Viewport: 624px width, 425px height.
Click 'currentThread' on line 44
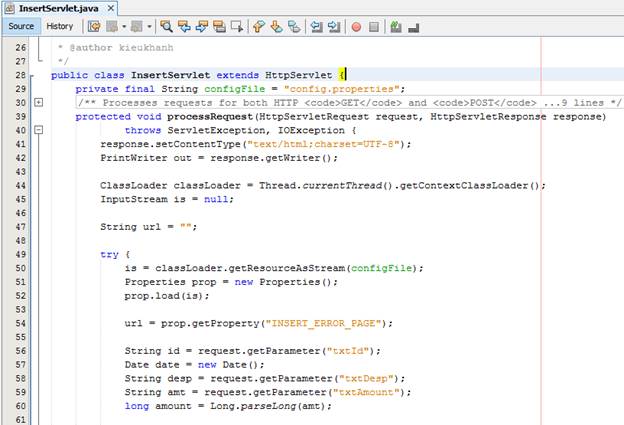pyautogui.click(x=342, y=185)
